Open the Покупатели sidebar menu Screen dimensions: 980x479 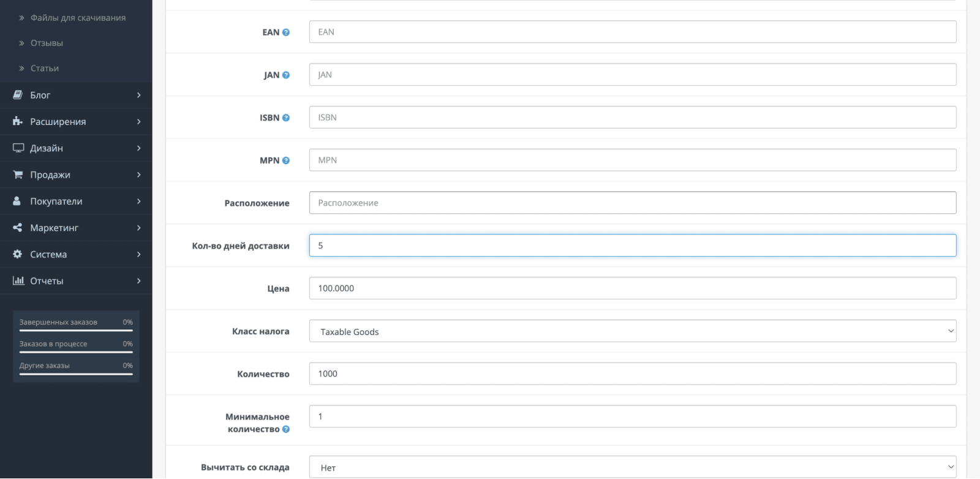(76, 201)
